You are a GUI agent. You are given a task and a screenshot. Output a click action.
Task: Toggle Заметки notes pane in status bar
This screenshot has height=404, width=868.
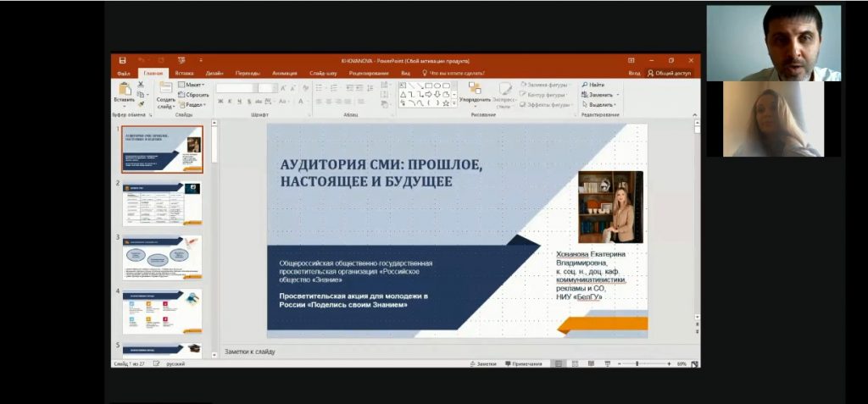(482, 363)
